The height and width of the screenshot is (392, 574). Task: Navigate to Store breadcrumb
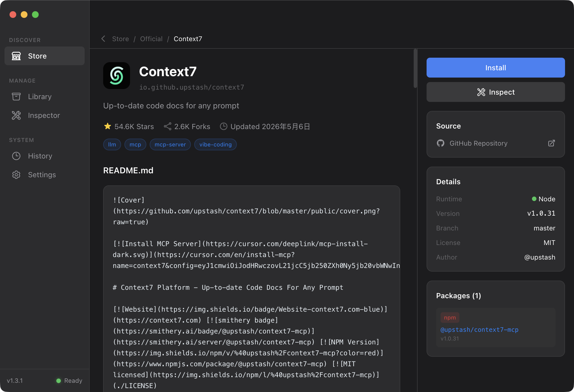121,39
